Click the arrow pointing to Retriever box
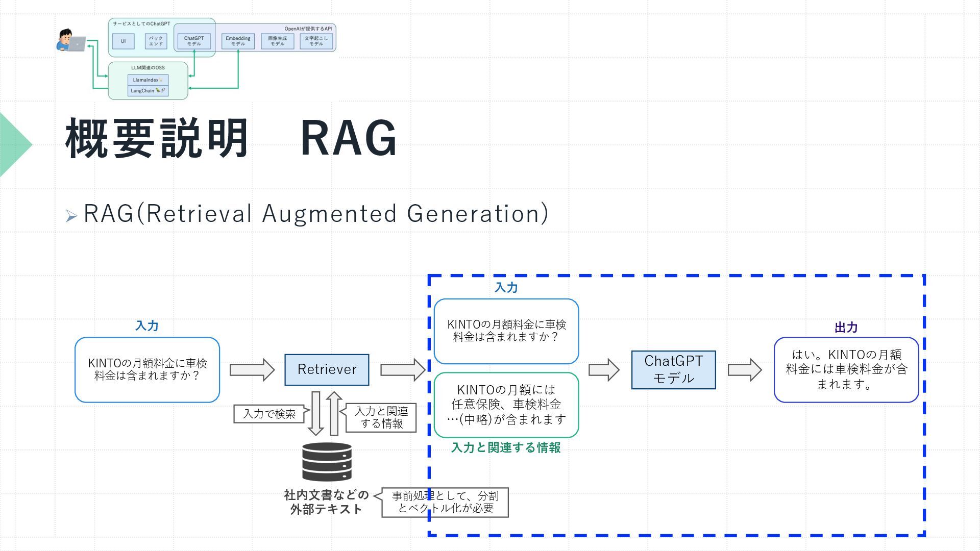 click(x=252, y=370)
